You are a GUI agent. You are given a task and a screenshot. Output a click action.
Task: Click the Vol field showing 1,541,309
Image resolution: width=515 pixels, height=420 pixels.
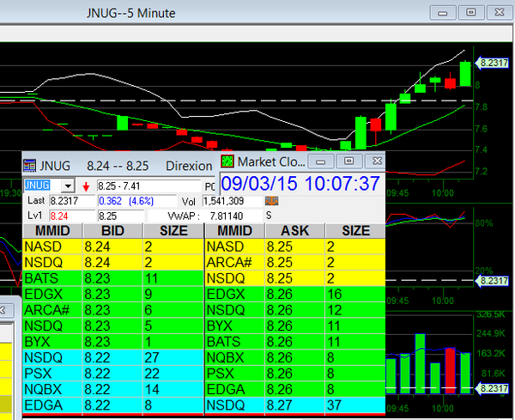pos(233,201)
